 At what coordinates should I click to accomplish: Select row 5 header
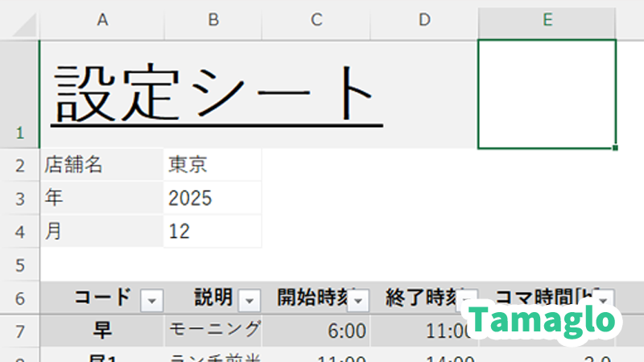pos(19,265)
